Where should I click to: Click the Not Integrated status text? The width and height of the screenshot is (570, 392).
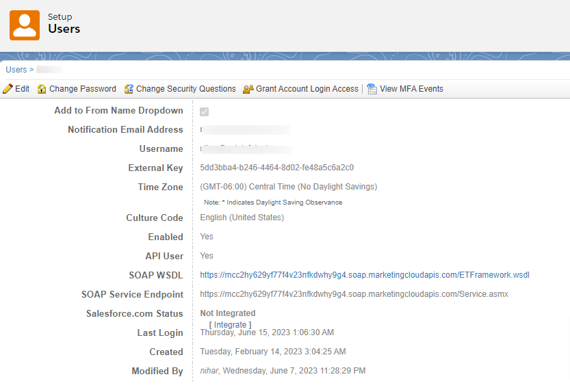(x=228, y=313)
